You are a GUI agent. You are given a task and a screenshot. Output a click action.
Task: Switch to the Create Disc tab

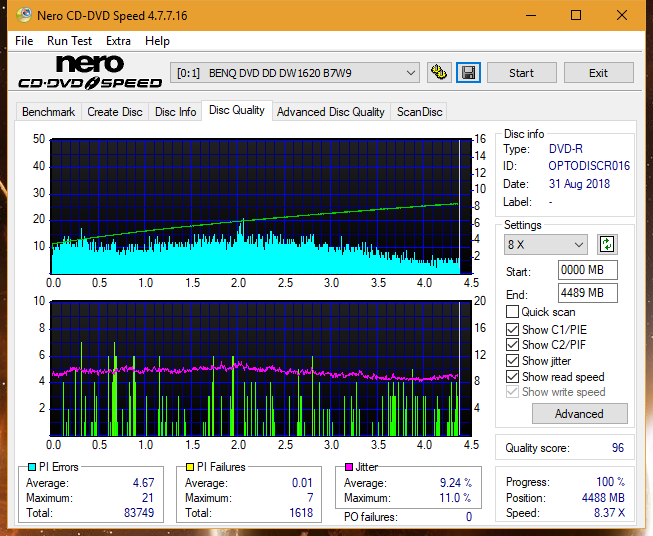click(115, 112)
